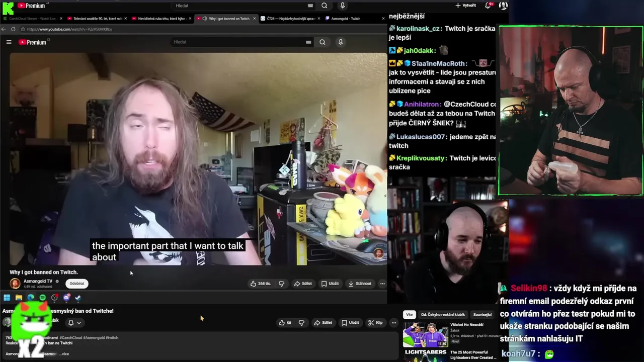The width and height of the screenshot is (644, 362).
Task: Click the 'Klip' scissors button
Action: click(x=375, y=323)
